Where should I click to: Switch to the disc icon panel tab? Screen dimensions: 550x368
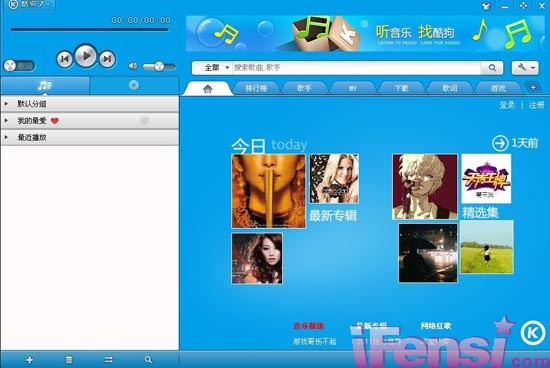tap(134, 85)
